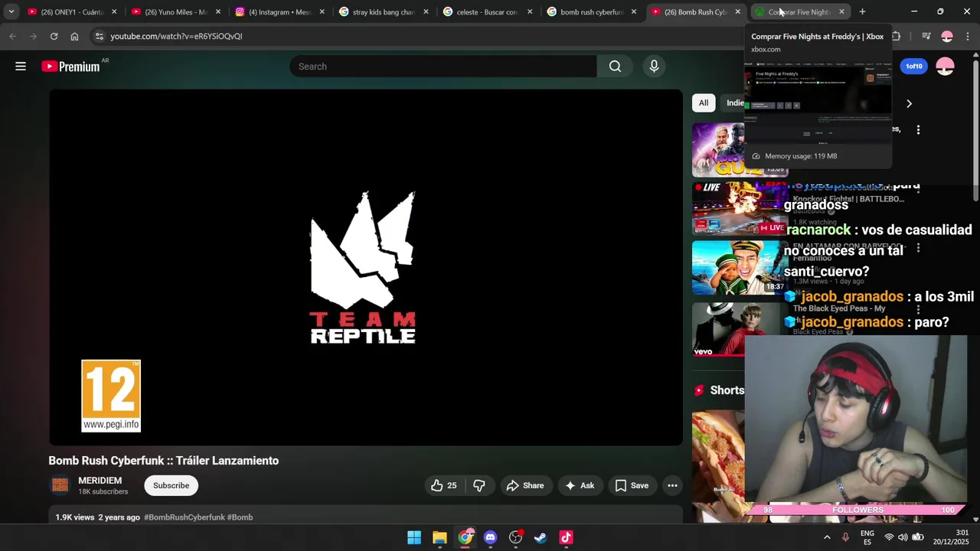The height and width of the screenshot is (551, 980).
Task: Open the YouTube hamburger guide menu
Action: pyautogui.click(x=21, y=67)
